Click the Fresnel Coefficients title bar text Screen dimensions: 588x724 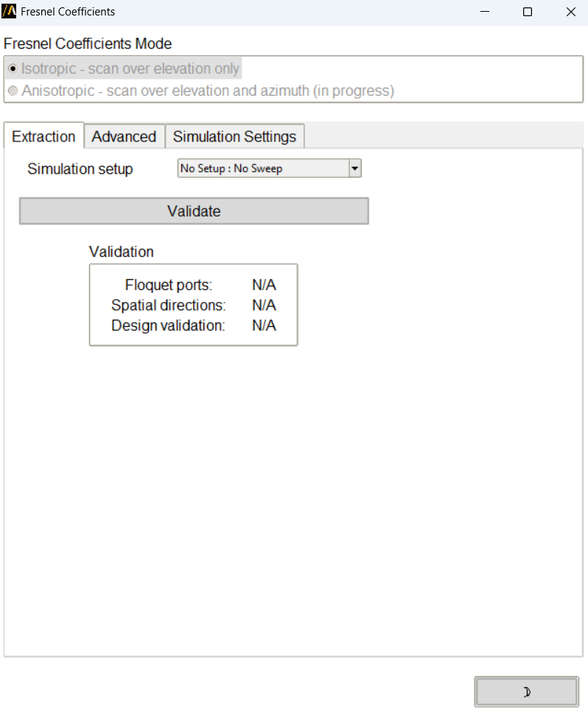[x=68, y=12]
